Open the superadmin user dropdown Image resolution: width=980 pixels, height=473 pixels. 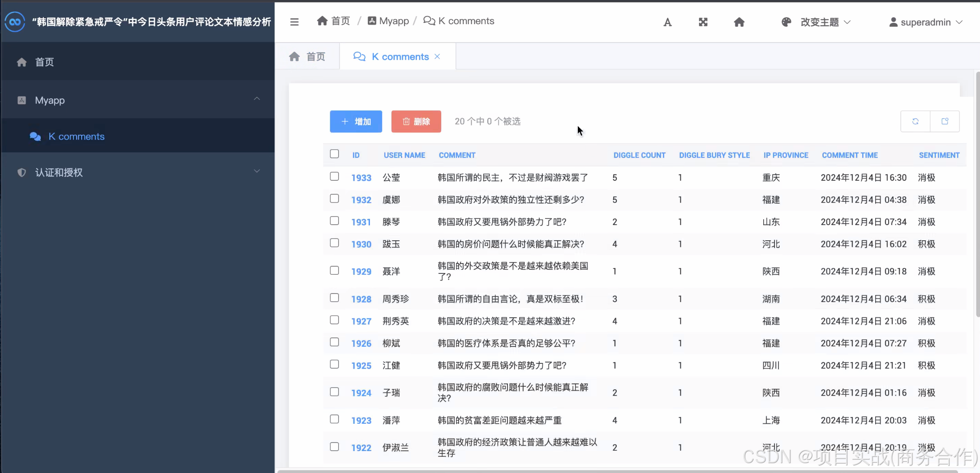[x=925, y=22]
